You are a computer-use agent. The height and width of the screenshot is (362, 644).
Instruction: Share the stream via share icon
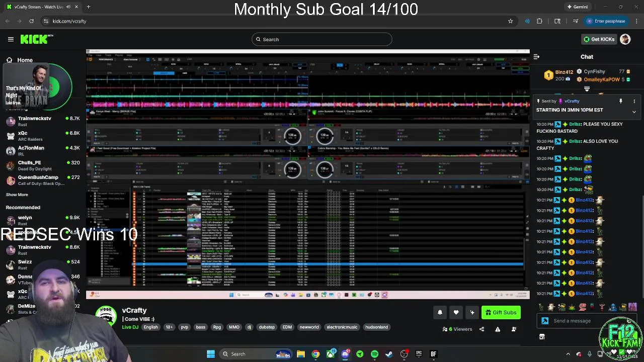tap(481, 329)
